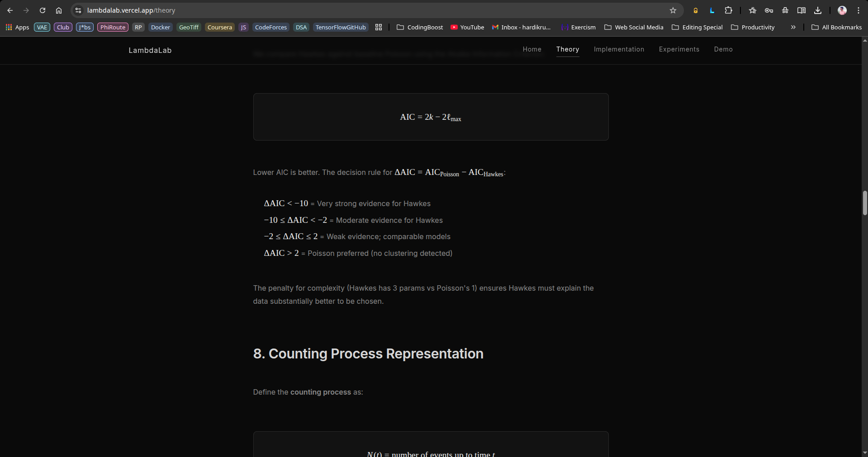Expand the CodingBoost bookmarks folder
The width and height of the screenshot is (868, 457).
(420, 27)
